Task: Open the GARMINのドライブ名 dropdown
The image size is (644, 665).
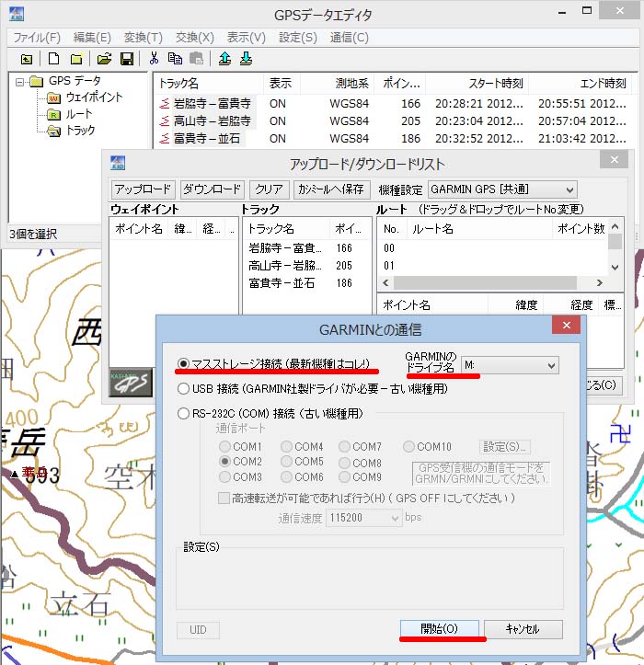Action: coord(510,365)
